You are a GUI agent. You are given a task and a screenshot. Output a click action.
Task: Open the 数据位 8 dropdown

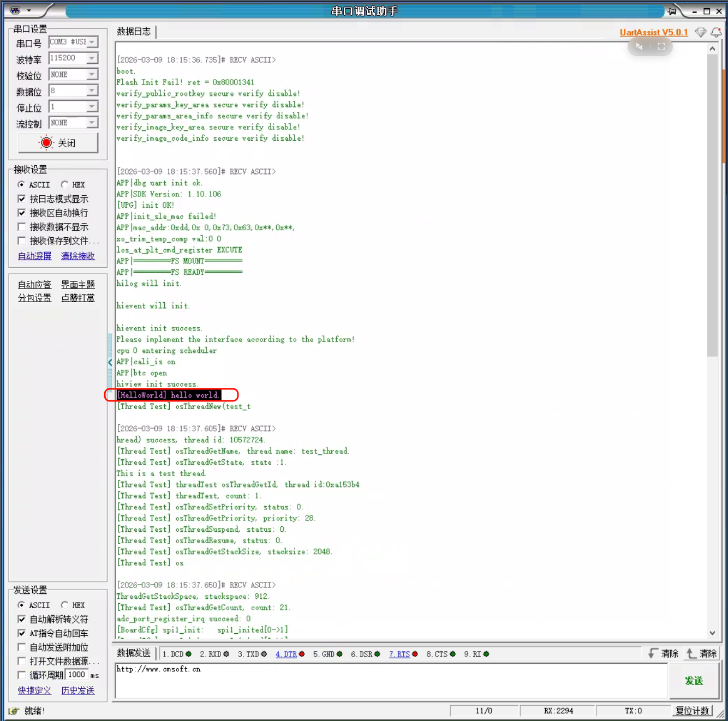pos(92,91)
